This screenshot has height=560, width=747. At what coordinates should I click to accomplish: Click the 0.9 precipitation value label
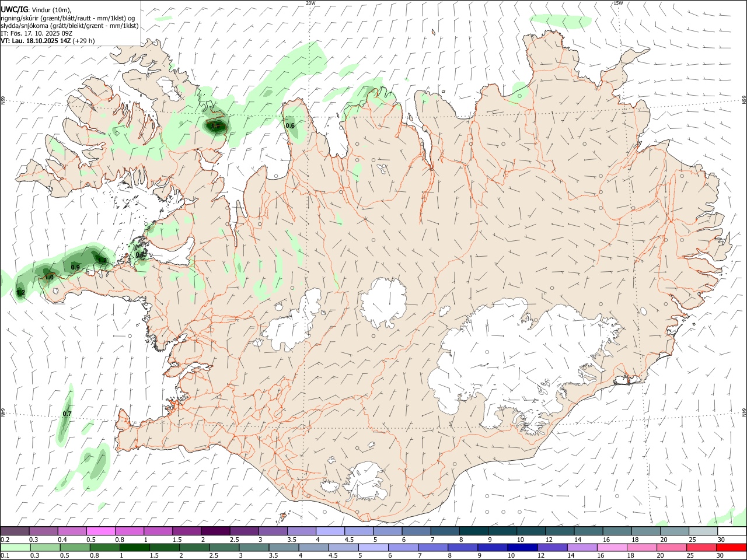click(x=75, y=267)
